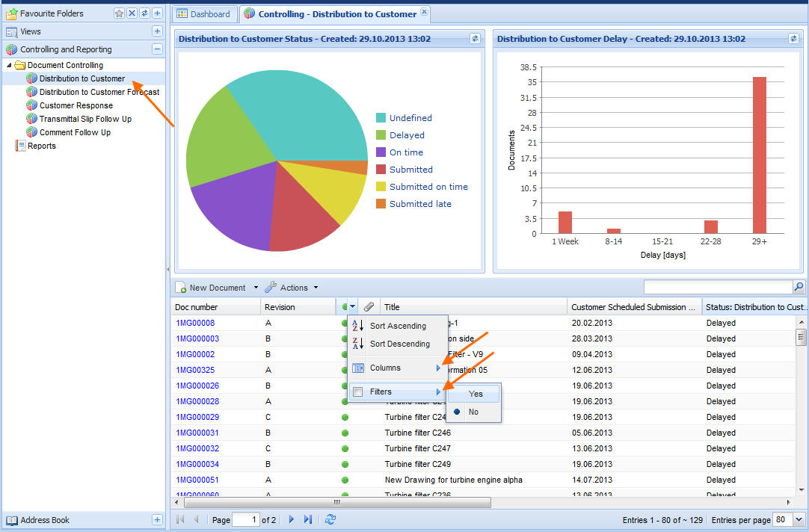Click the Delayed green legend swatch
Viewport: 809px width, 532px height.
[381, 135]
